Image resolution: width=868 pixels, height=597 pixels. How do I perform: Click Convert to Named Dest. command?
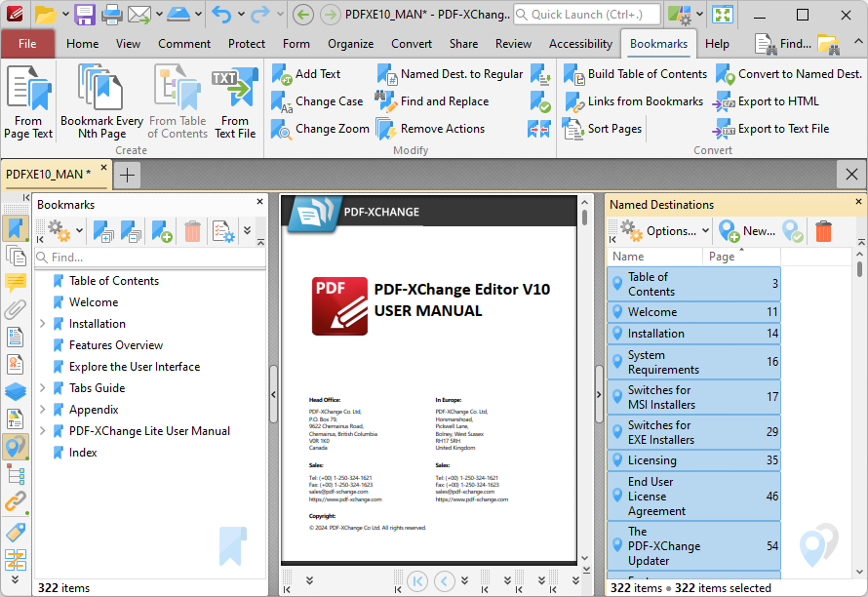pos(789,74)
